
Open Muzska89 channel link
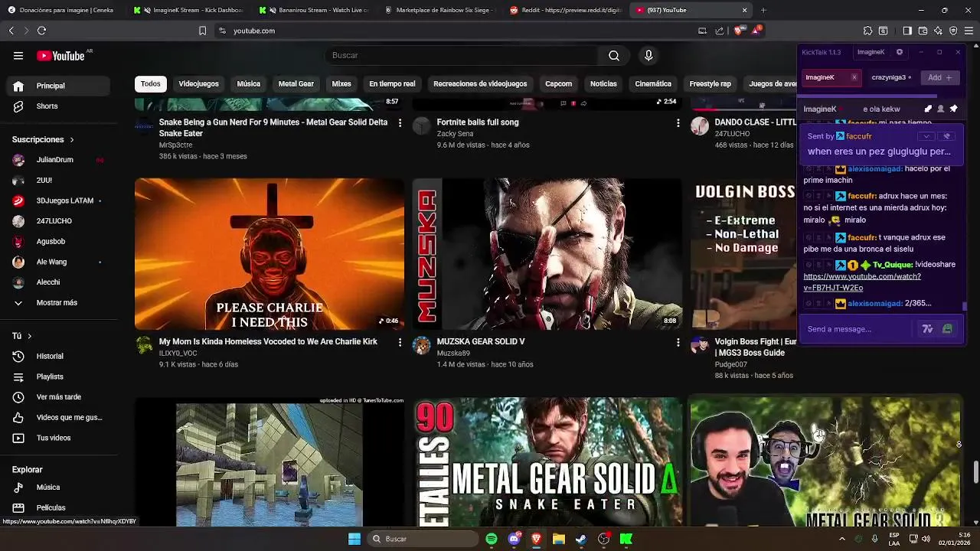[453, 354]
